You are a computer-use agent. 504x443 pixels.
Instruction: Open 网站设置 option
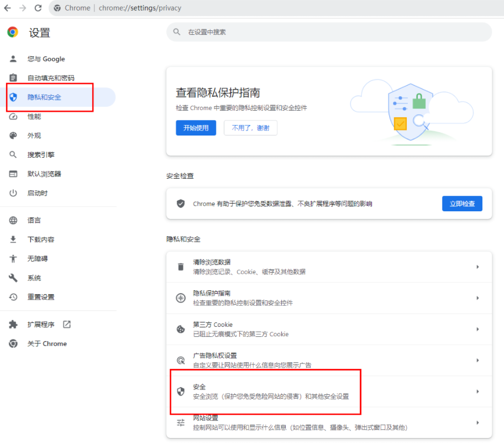tap(329, 423)
